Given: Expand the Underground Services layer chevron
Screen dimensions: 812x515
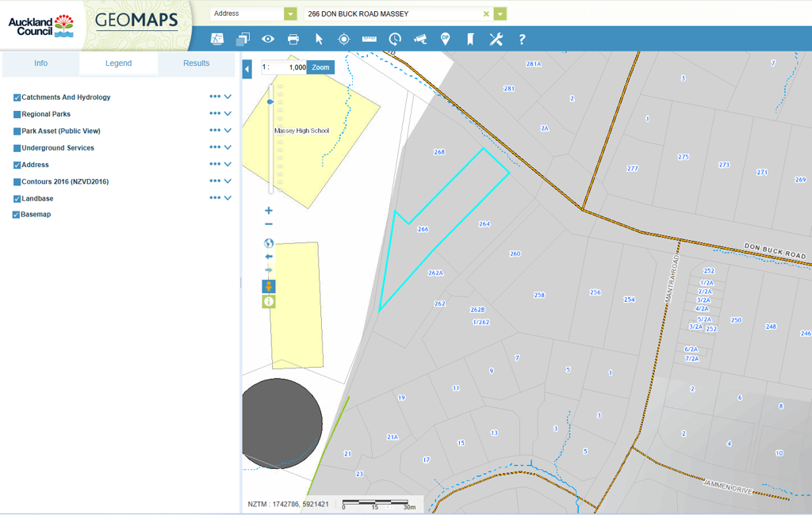Looking at the screenshot, I should 228,148.
